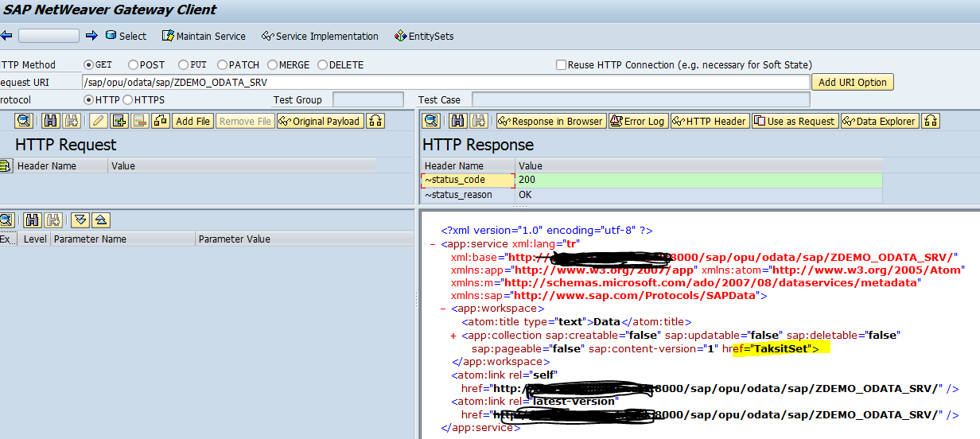
Task: Open EntitySets list
Action: 424,36
